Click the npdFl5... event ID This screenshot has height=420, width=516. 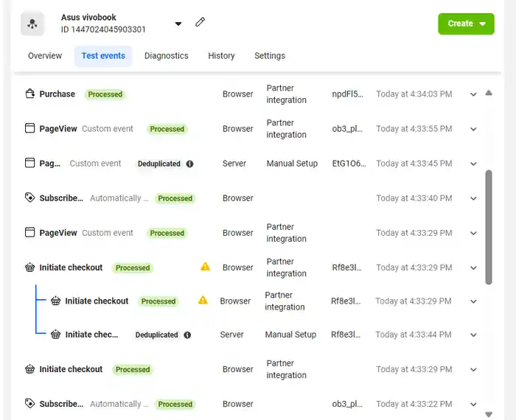click(x=347, y=94)
